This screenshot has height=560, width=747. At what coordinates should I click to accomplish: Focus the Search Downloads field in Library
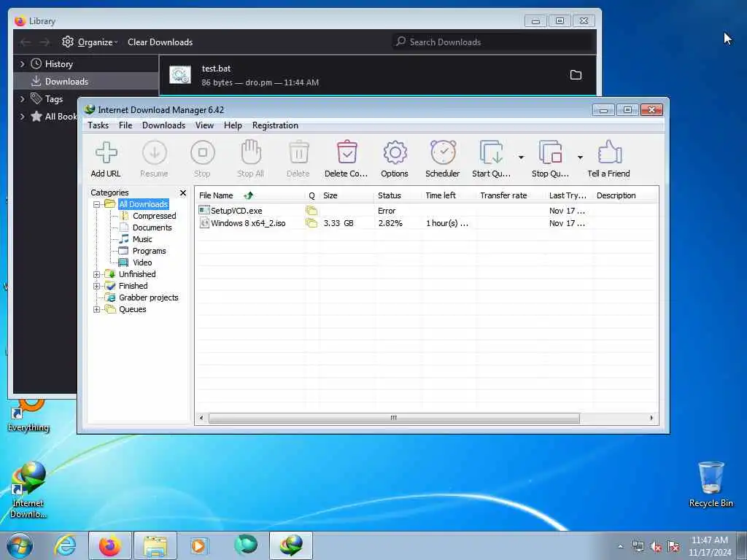493,42
